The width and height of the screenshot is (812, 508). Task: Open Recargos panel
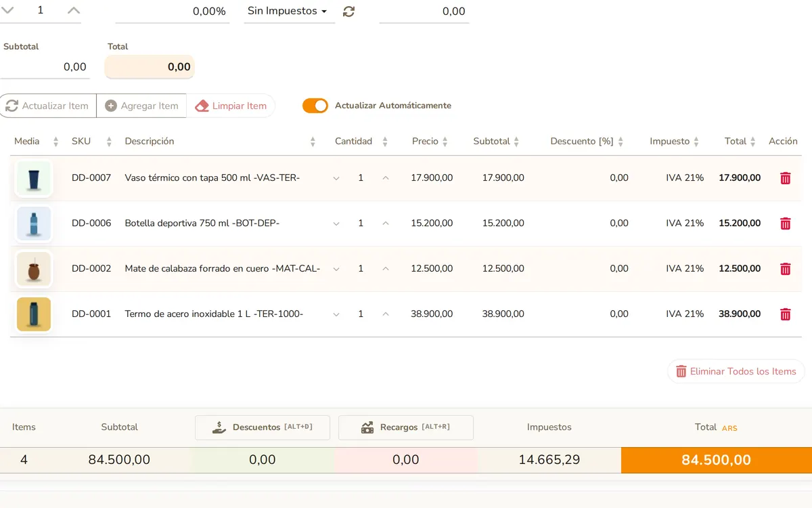click(406, 427)
